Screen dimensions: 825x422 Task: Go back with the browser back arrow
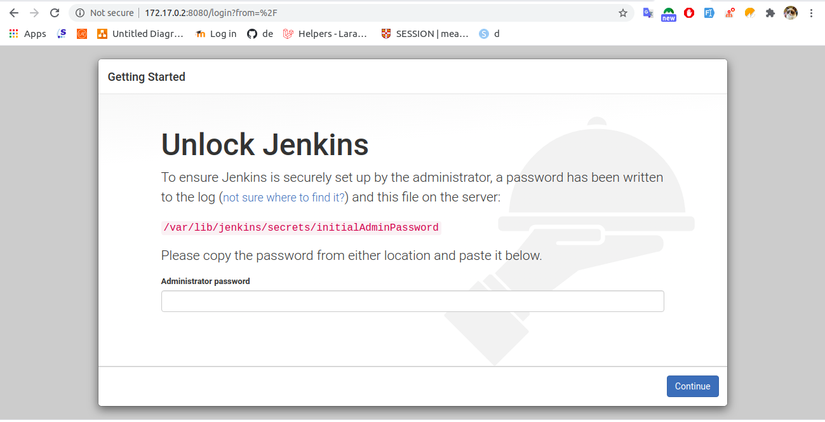click(x=14, y=13)
